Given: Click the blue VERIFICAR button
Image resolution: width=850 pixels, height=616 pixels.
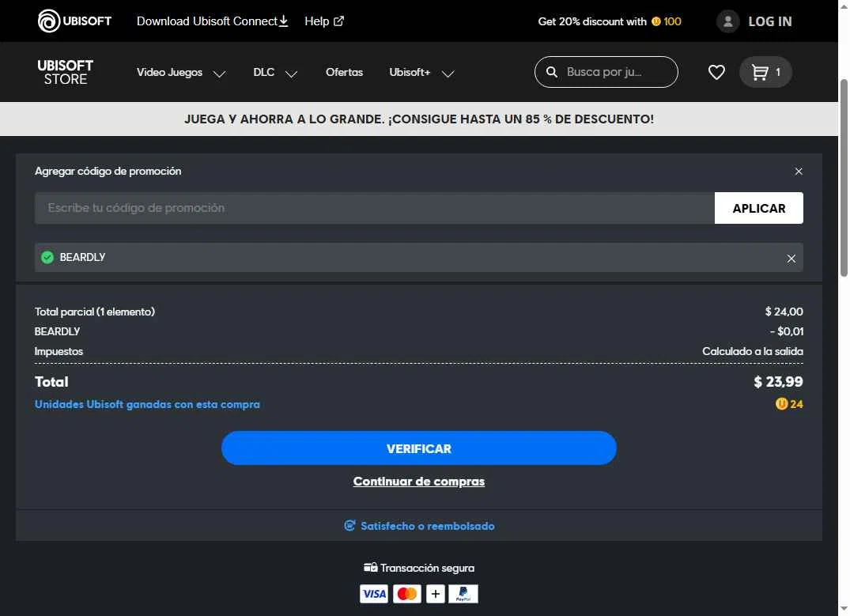Looking at the screenshot, I should 418,448.
